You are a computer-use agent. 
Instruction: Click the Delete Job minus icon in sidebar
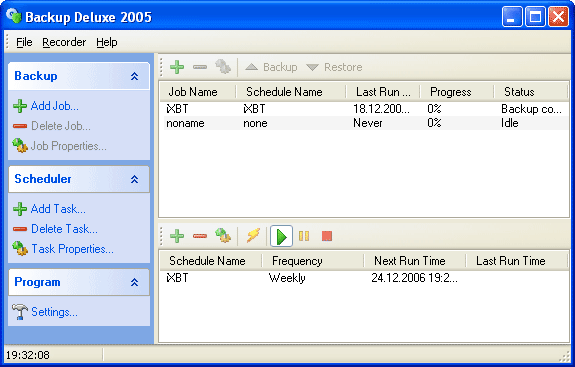(20, 126)
